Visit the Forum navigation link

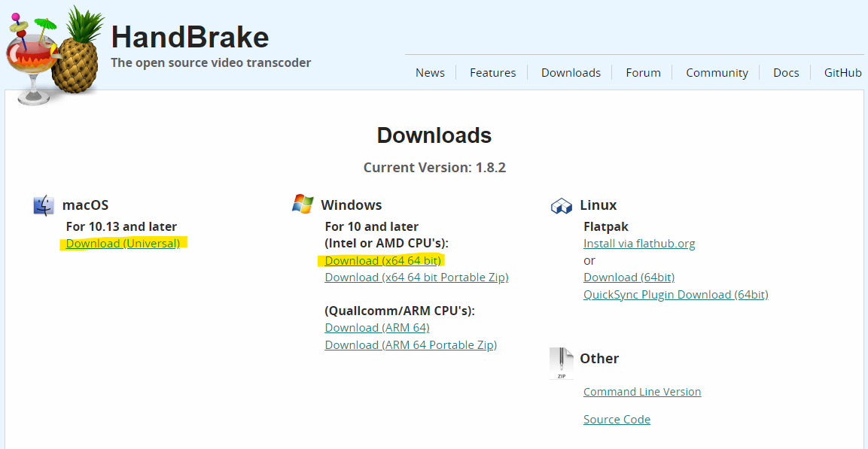(x=643, y=73)
